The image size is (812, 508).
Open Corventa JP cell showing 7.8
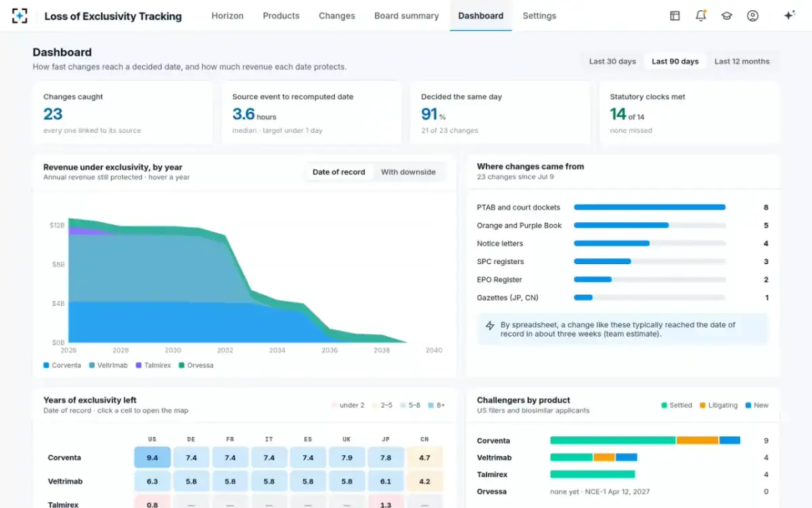386,458
